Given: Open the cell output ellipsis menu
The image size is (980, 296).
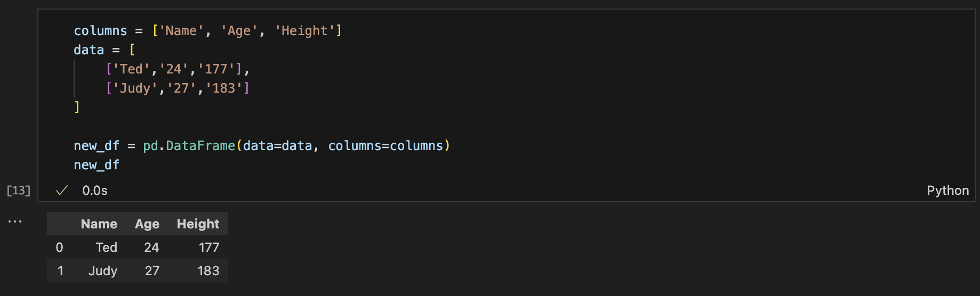Looking at the screenshot, I should pos(15,221).
